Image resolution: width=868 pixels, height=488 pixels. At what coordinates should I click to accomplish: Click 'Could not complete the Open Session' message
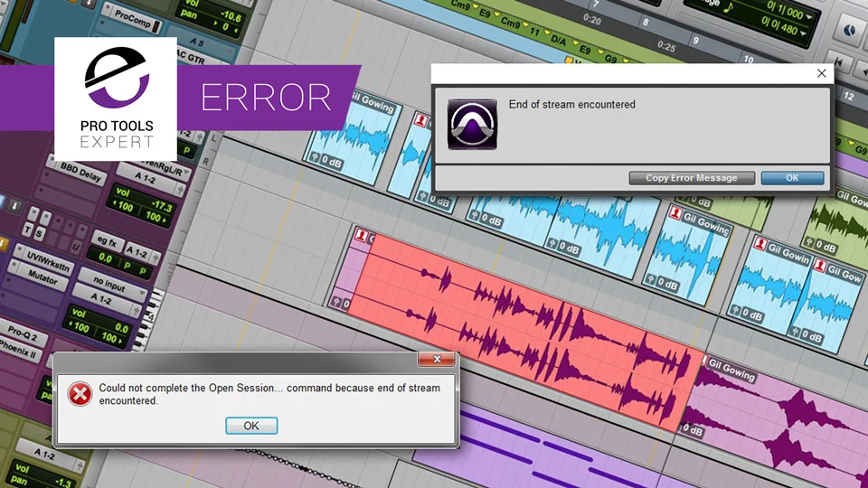click(269, 394)
